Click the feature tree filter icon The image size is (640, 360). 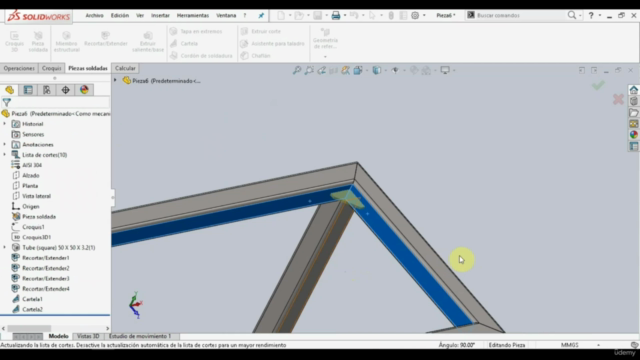(7, 102)
